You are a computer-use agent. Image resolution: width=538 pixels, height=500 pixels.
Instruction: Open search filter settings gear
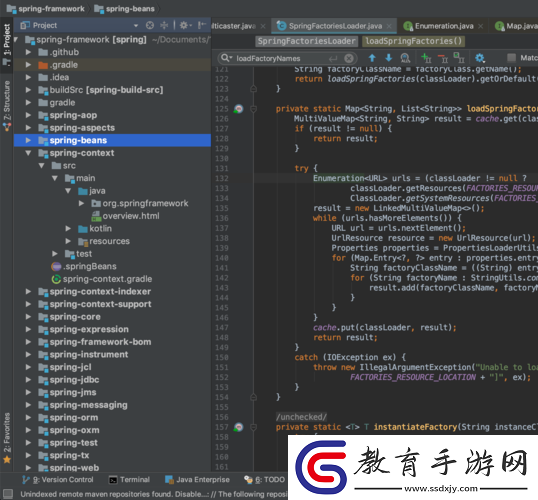[480, 58]
